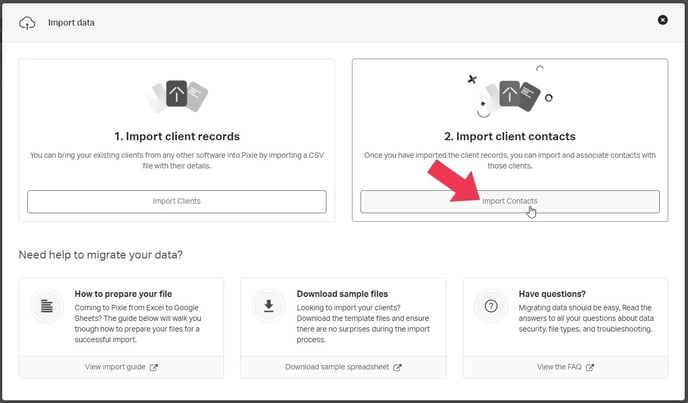Click the cloud upload icon in header
Viewport: 688px width, 403px height.
tap(27, 21)
